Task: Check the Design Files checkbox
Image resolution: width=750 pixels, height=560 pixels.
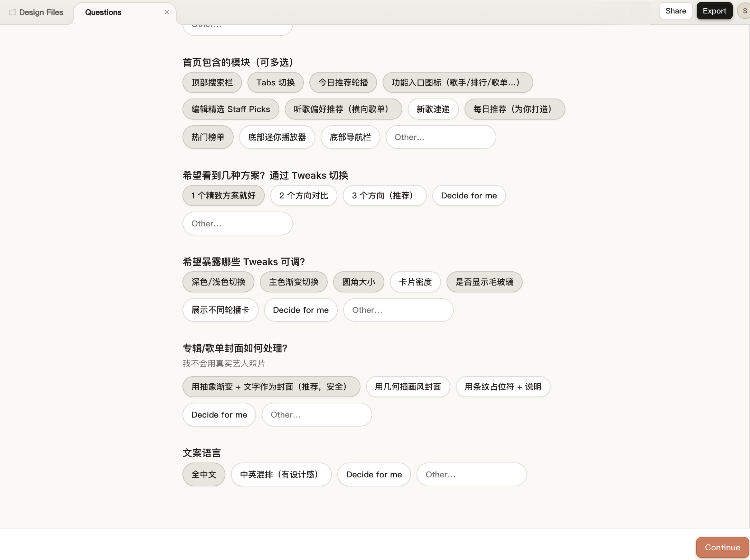Action: click(x=12, y=11)
